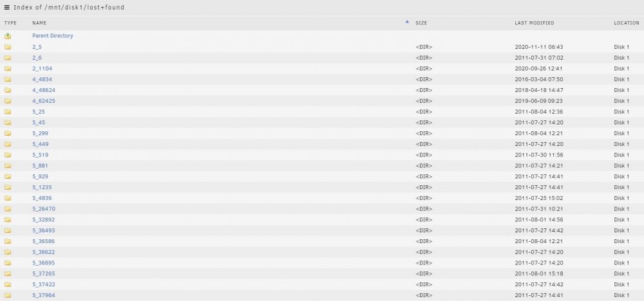The height and width of the screenshot is (301, 644).
Task: Click the date 2019-06-09 09:23
Action: click(539, 101)
